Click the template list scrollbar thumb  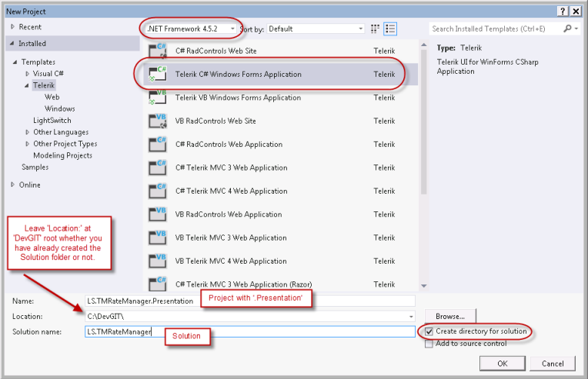pos(424,121)
